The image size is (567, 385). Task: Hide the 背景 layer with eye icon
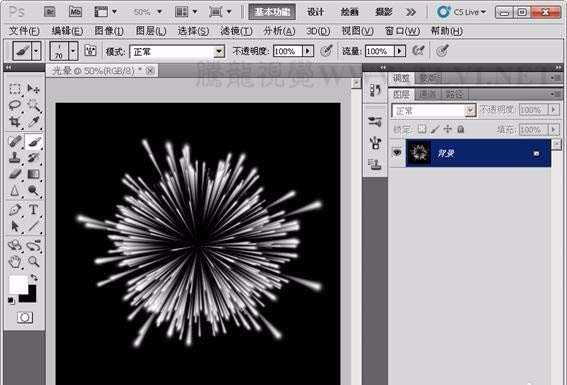pos(397,153)
